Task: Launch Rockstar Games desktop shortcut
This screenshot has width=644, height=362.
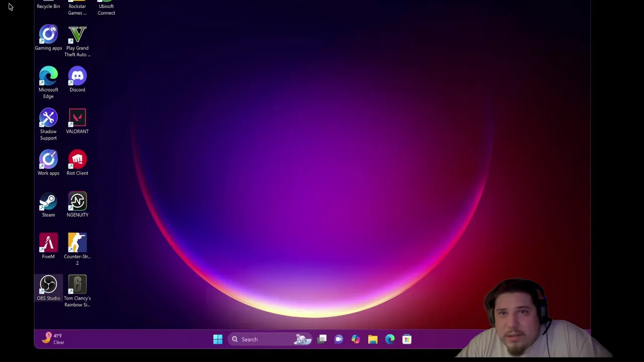Action: point(77,8)
